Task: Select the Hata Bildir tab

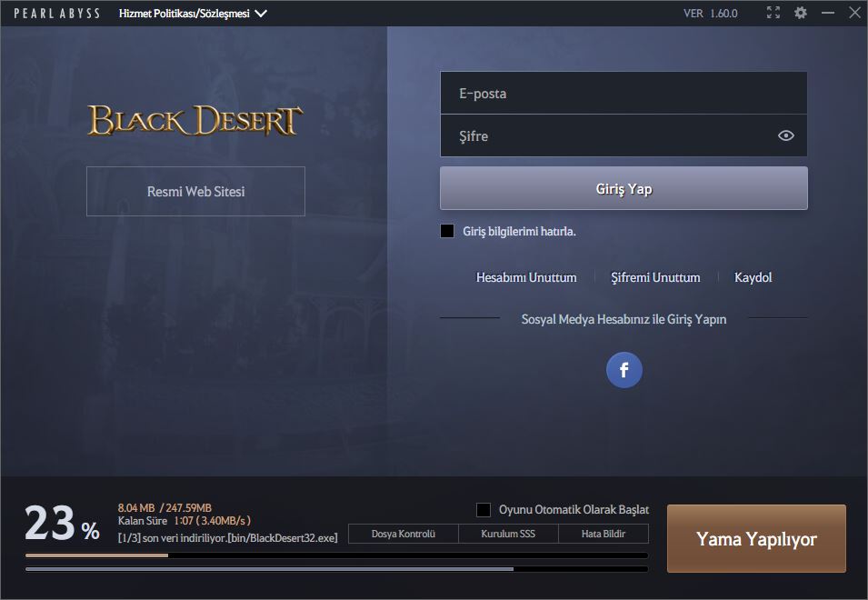Action: coord(604,534)
